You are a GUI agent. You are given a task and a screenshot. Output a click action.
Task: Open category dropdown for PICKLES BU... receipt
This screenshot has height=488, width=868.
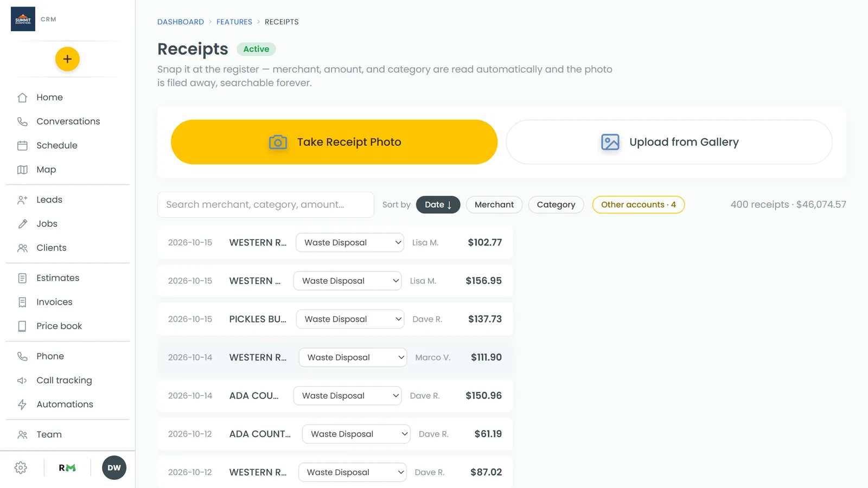pos(350,319)
